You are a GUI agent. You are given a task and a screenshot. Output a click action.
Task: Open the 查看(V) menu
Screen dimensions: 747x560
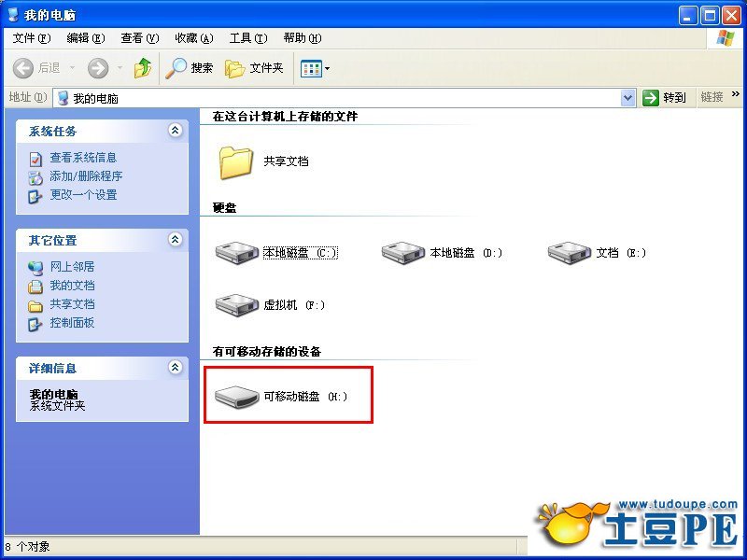coord(139,38)
